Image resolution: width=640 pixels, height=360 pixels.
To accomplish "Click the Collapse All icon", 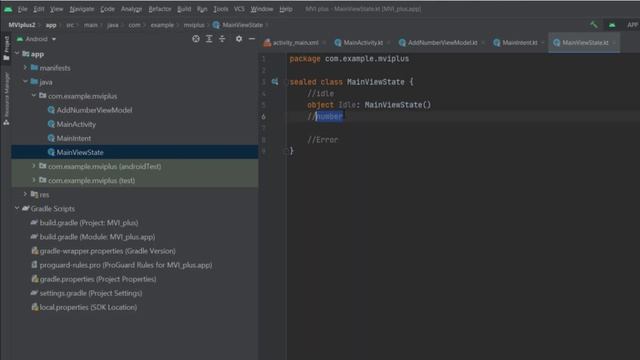I will (x=222, y=39).
